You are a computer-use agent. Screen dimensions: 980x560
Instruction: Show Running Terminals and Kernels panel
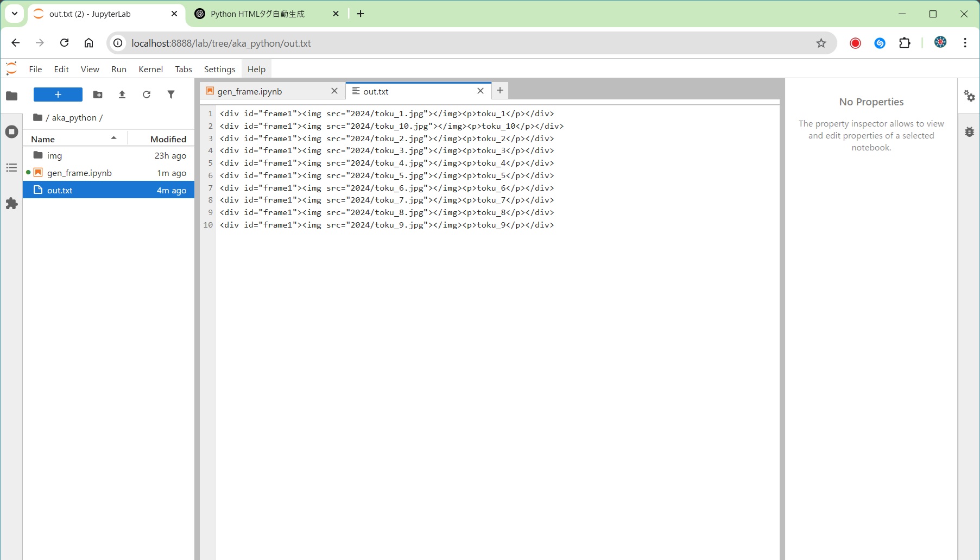11,132
